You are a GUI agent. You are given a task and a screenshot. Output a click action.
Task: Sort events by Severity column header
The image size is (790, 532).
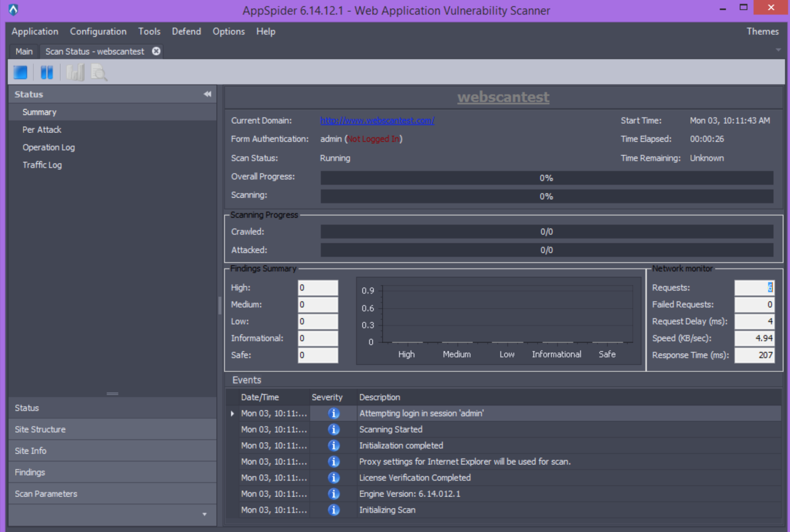[333, 397]
